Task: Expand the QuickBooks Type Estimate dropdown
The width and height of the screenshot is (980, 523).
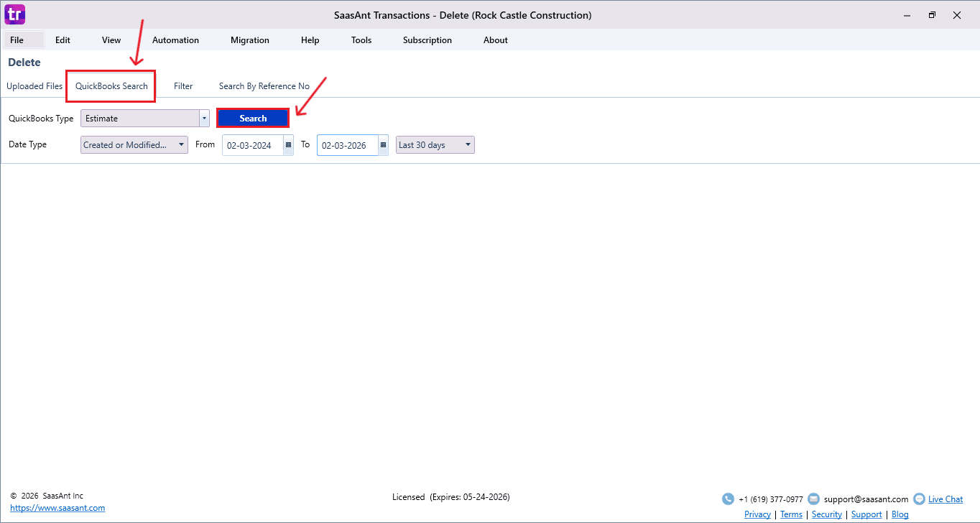Action: coord(204,119)
